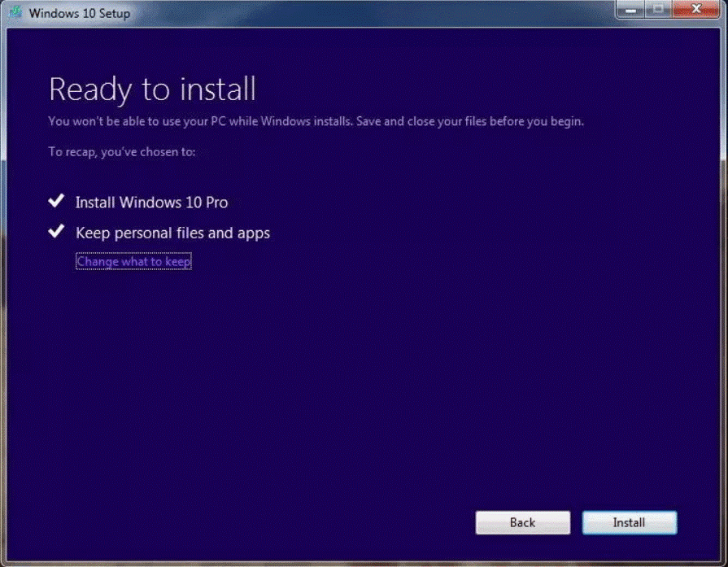Screen dimensions: 728x567
Task: Click the Windows 10 Setup title bar icon
Action: [15, 12]
